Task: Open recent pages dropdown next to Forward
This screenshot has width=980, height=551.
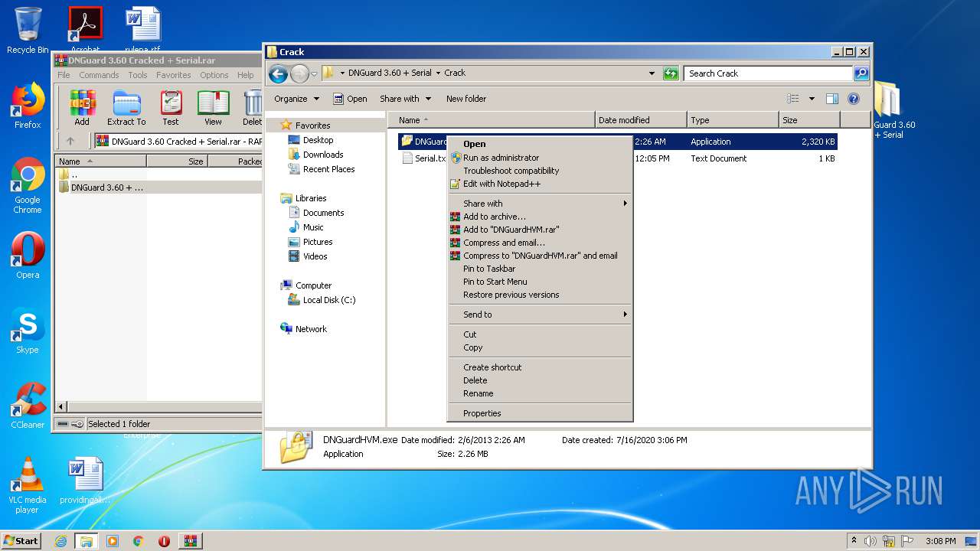Action: (x=314, y=74)
